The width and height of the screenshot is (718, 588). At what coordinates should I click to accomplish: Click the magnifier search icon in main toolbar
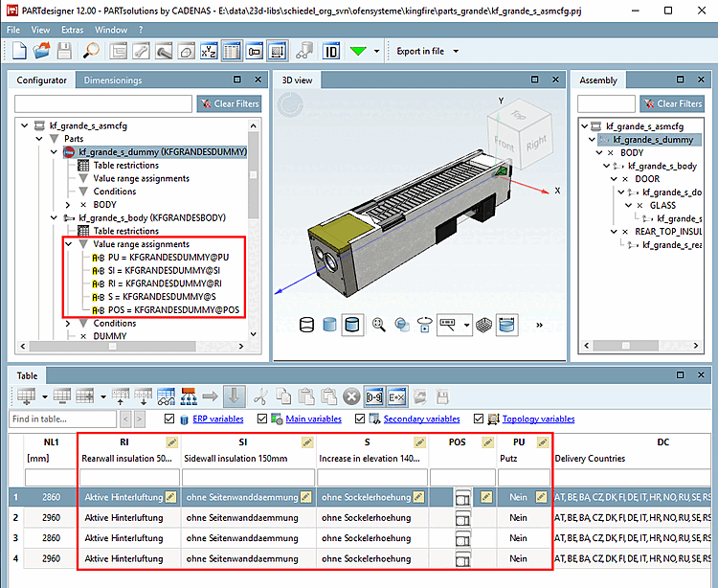coord(91,51)
